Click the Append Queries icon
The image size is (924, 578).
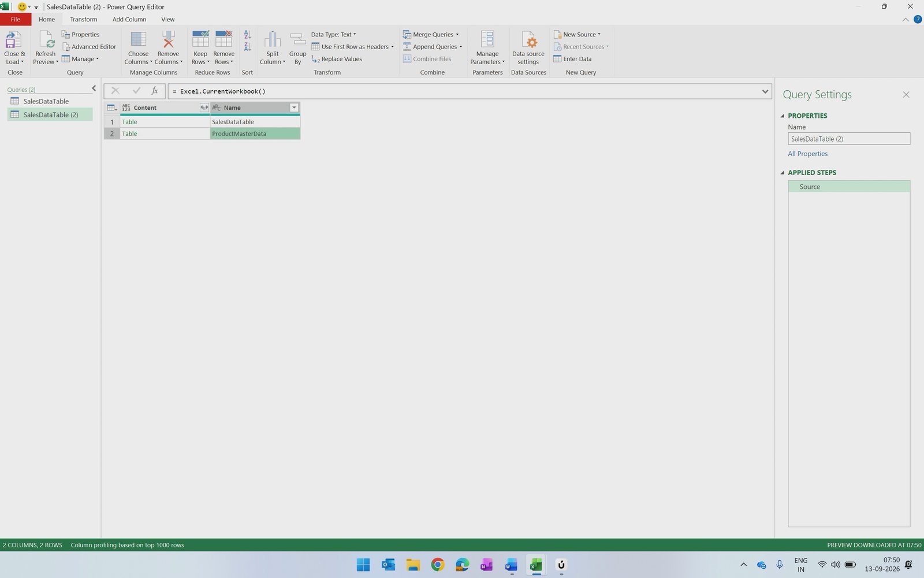(407, 47)
